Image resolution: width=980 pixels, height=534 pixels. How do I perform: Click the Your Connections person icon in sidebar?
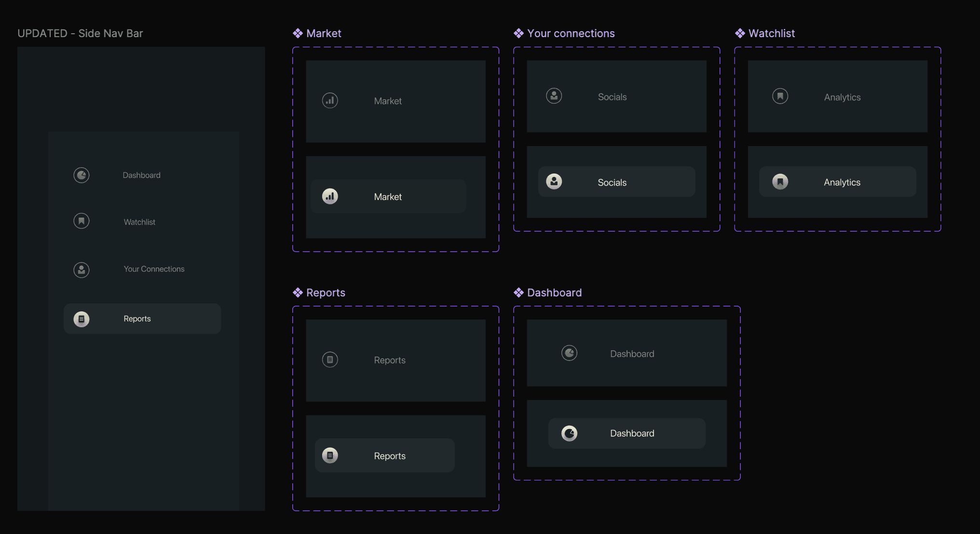pyautogui.click(x=82, y=270)
